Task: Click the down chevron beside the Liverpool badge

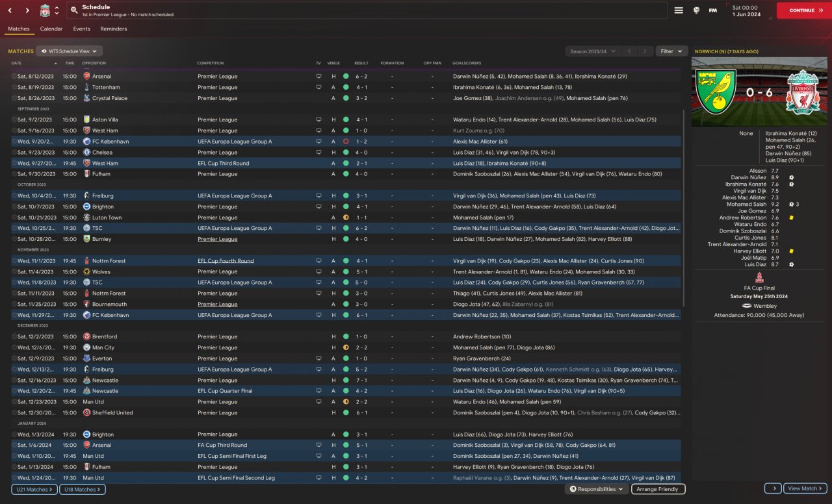Action: point(57,14)
